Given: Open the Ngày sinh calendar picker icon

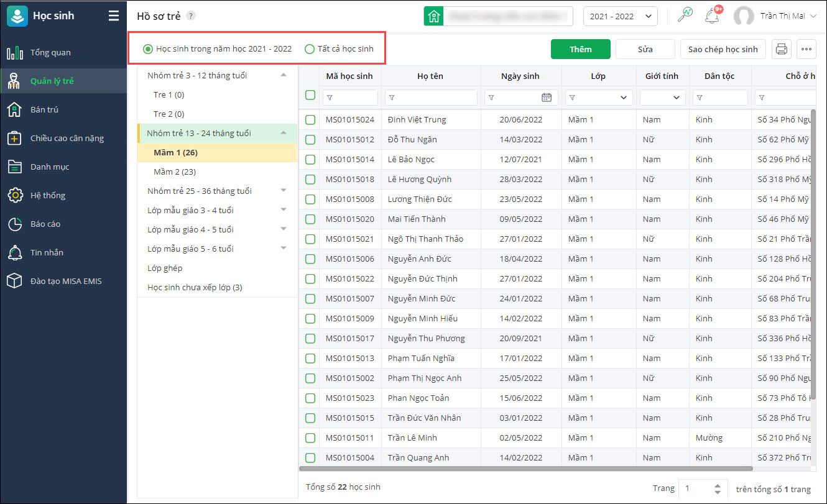Looking at the screenshot, I should (x=547, y=98).
